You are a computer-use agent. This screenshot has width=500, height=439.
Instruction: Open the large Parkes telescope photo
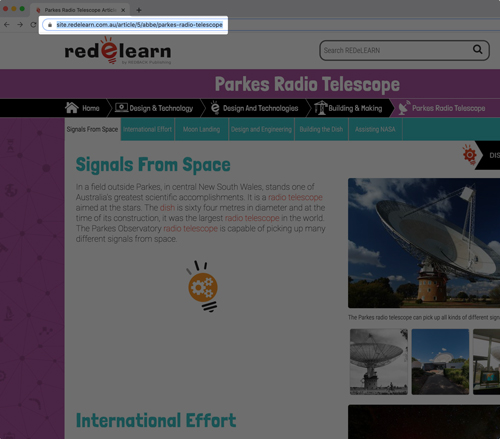pyautogui.click(x=424, y=243)
